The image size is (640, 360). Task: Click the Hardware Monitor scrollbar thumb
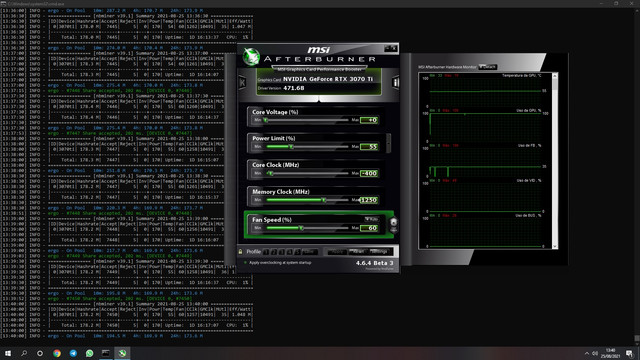click(x=555, y=84)
